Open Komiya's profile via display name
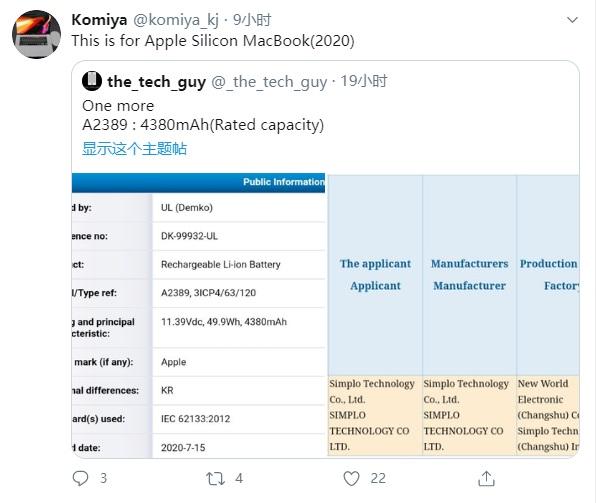The width and height of the screenshot is (597, 503). point(99,20)
